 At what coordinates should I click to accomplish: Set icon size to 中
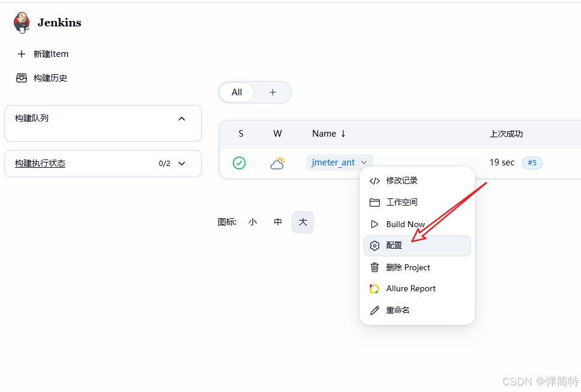pyautogui.click(x=278, y=222)
